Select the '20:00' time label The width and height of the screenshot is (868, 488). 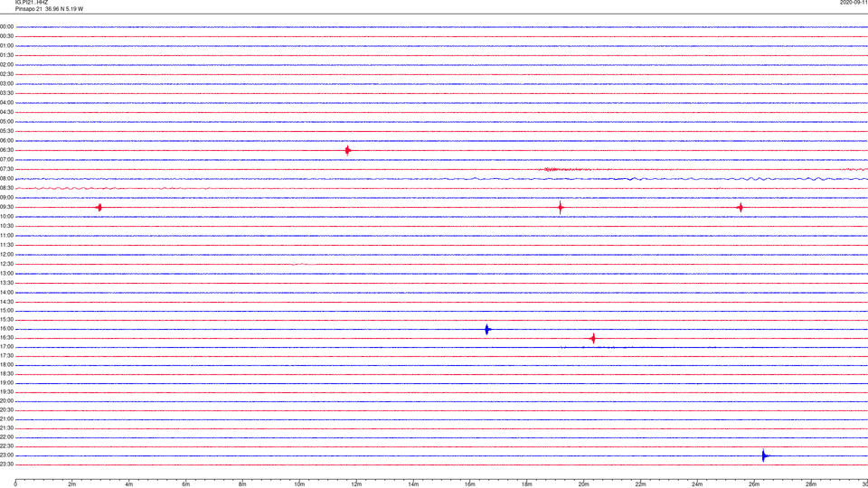point(7,401)
